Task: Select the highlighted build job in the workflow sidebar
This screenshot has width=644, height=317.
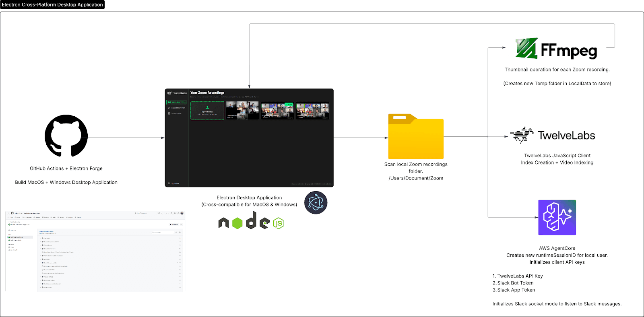Action: click(20, 237)
